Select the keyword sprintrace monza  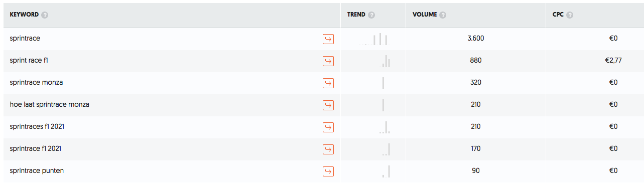coord(36,82)
